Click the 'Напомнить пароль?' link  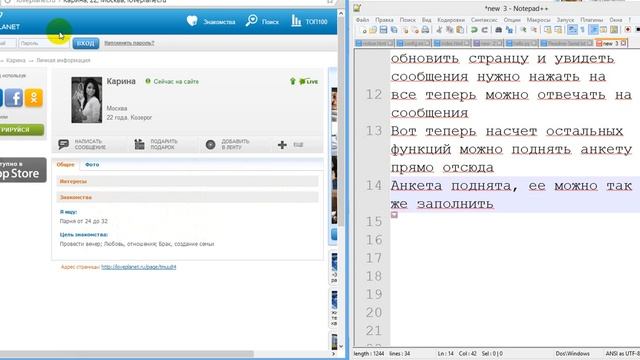pos(129,43)
